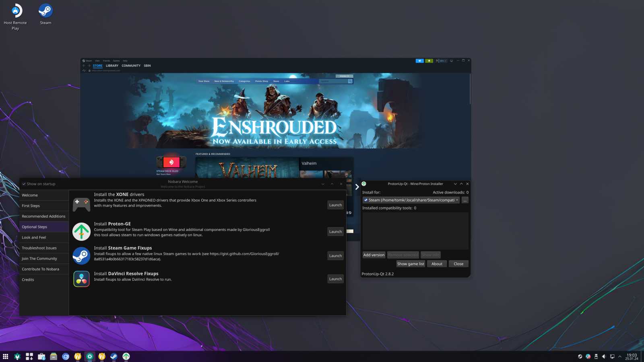Click the browse "..." button in ProtonUp-Qt
The height and width of the screenshot is (362, 644).
[x=465, y=200]
